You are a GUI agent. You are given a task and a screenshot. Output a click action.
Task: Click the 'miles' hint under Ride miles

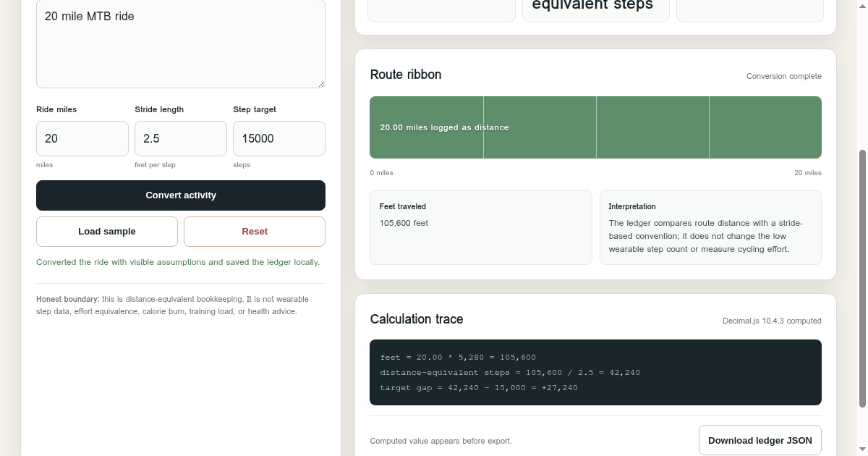click(x=44, y=165)
